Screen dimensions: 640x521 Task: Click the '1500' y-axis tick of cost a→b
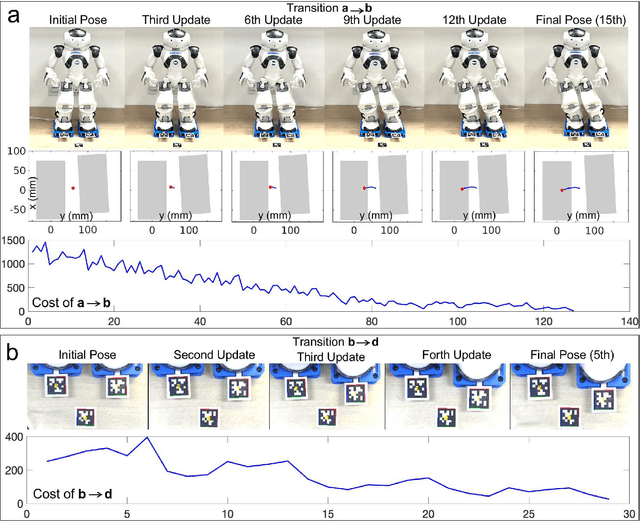tap(13, 240)
